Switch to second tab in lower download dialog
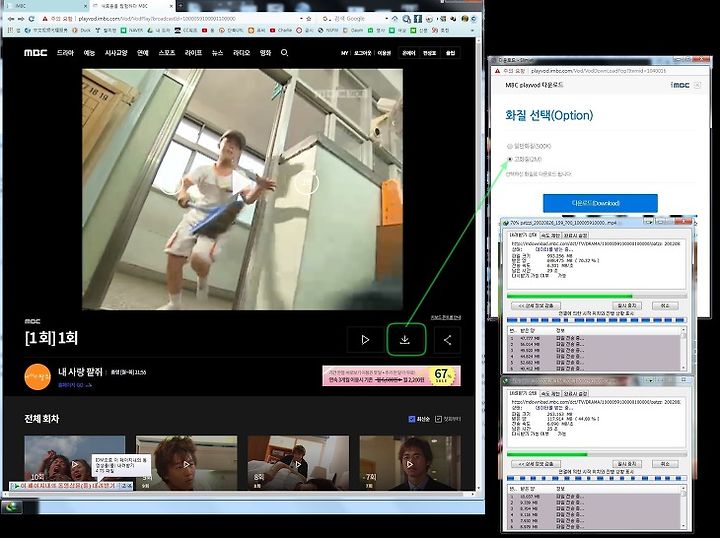 point(549,393)
